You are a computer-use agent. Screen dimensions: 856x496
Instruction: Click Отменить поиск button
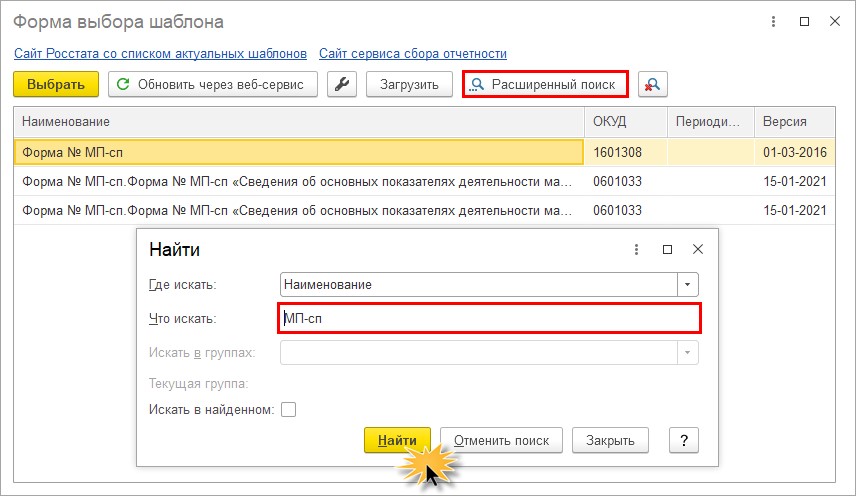point(501,440)
